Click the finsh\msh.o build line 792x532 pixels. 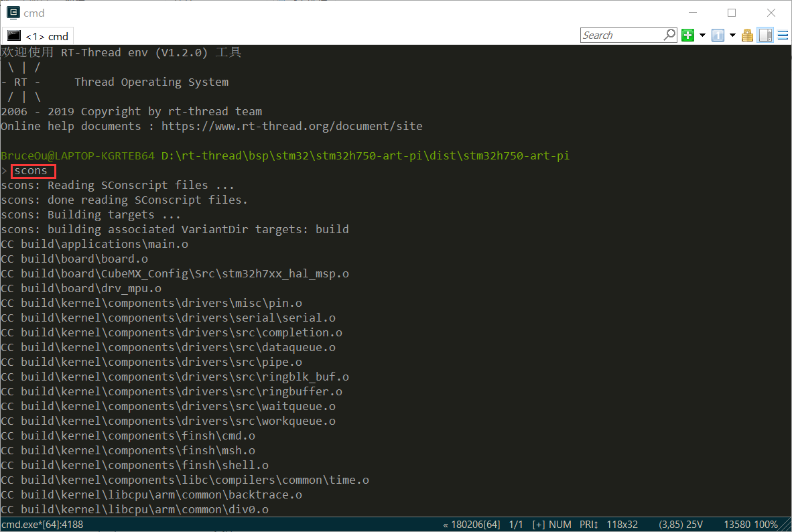pos(128,451)
